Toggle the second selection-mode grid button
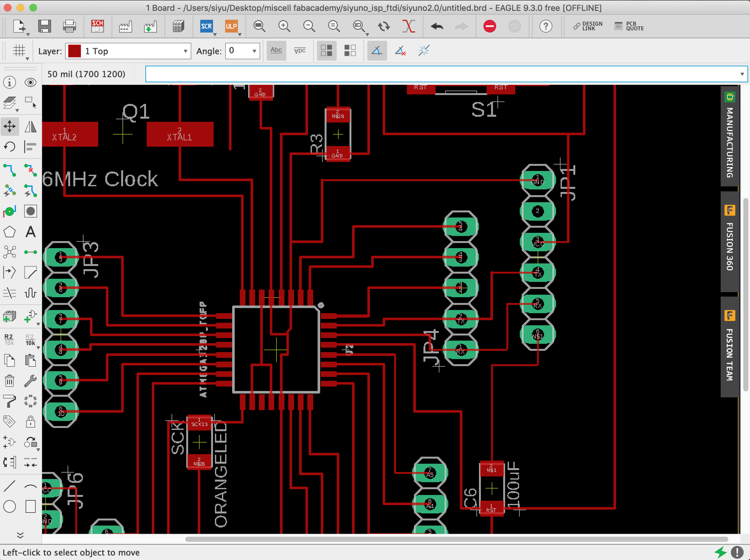This screenshot has width=750, height=560. 350,50
